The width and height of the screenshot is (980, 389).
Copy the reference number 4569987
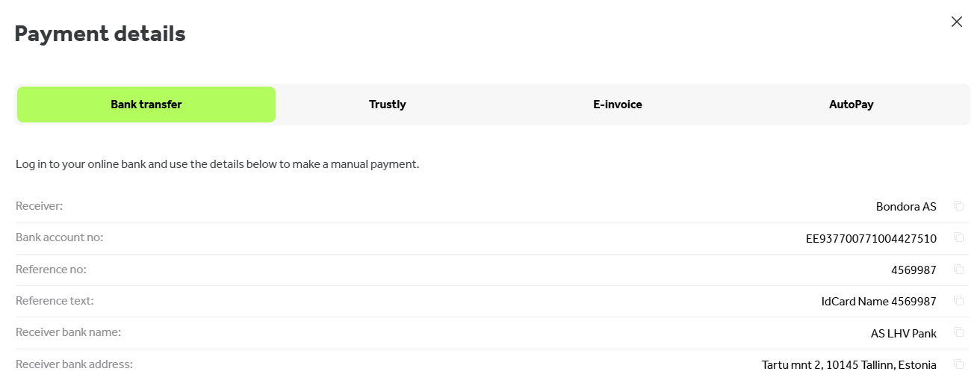tap(959, 270)
